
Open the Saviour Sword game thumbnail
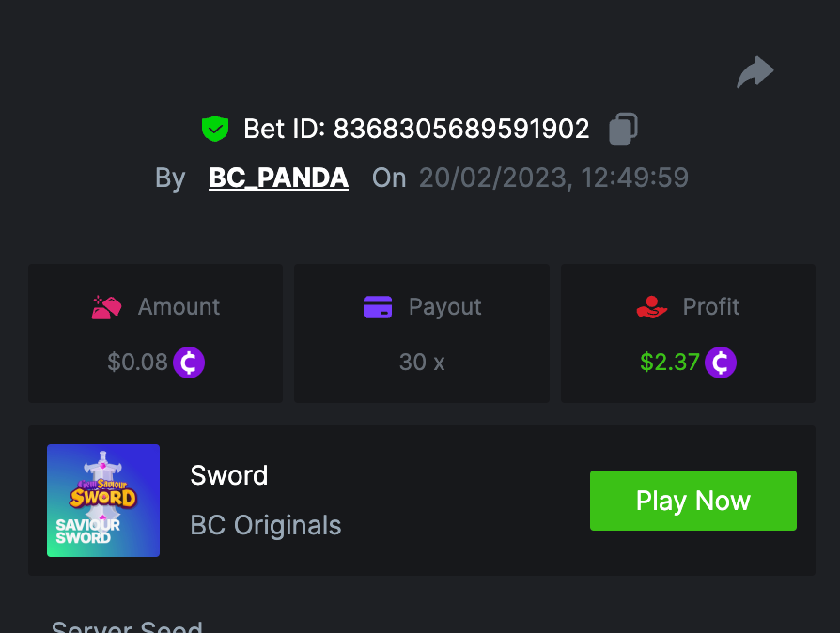click(x=103, y=501)
